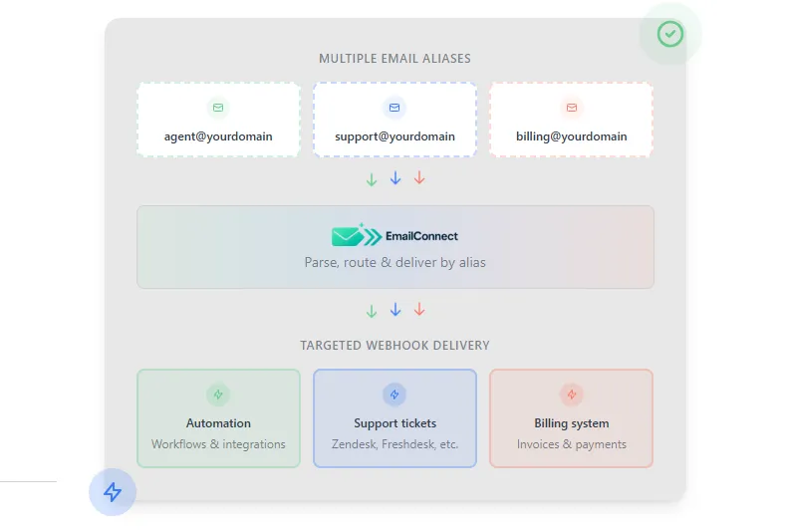Screen dimensions: 786x532
Task: Open the Automation webhook card
Action: pyautogui.click(x=218, y=418)
